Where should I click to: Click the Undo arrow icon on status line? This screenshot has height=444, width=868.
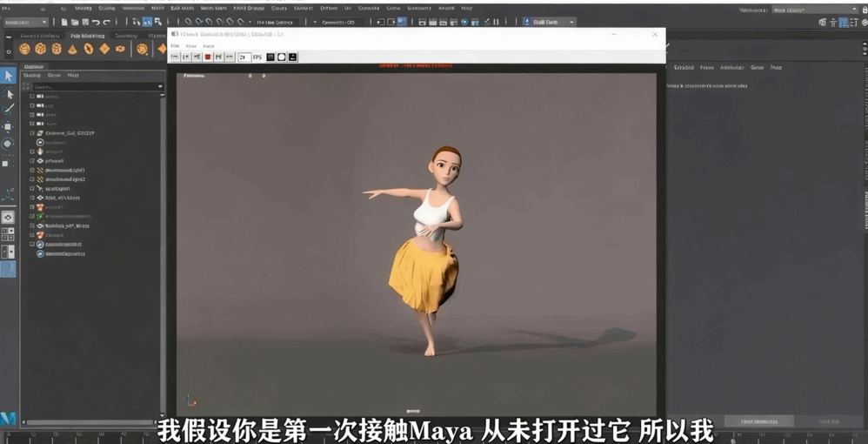pyautogui.click(x=96, y=22)
